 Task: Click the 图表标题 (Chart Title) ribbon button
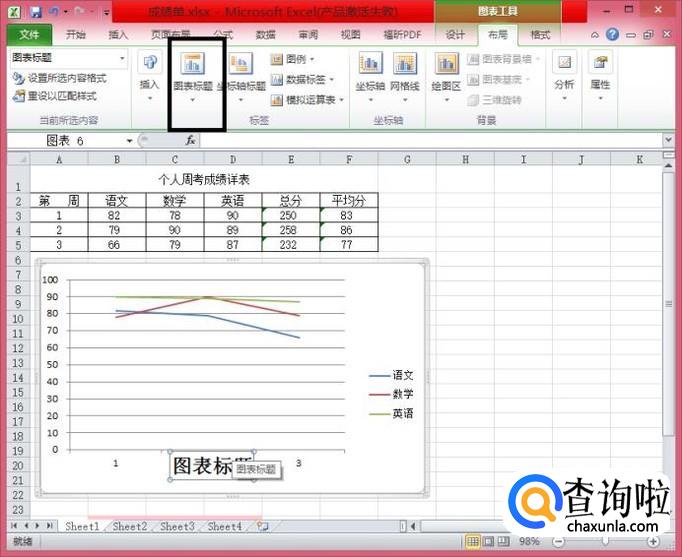[x=192, y=75]
